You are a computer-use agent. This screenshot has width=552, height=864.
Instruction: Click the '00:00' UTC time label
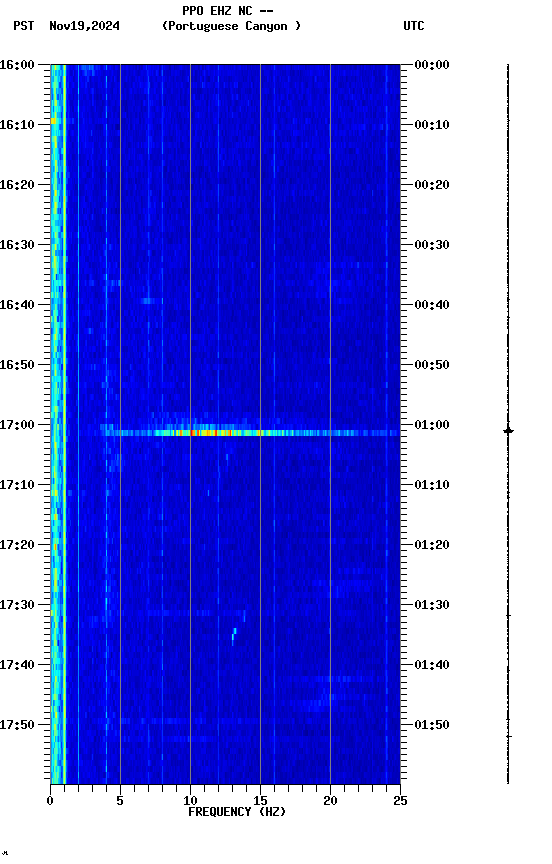point(432,65)
